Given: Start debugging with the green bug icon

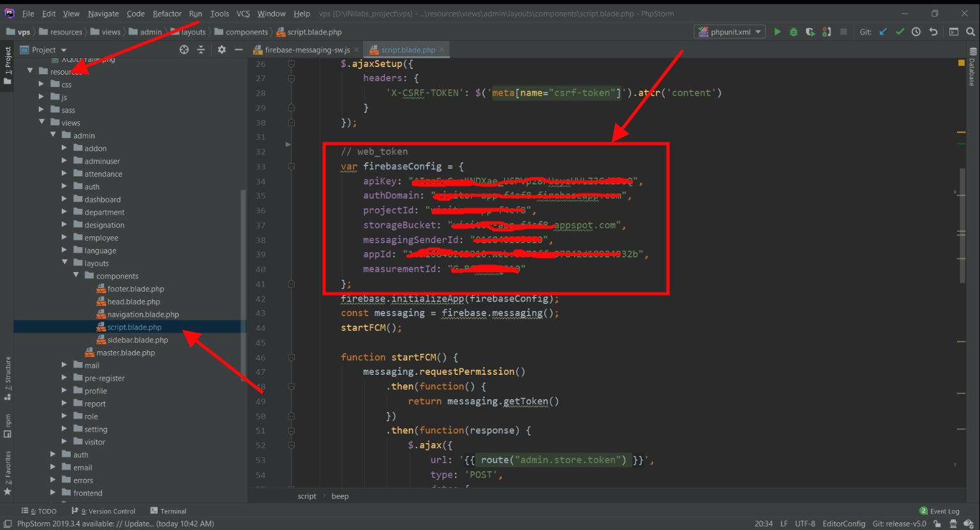Looking at the screenshot, I should coord(794,32).
